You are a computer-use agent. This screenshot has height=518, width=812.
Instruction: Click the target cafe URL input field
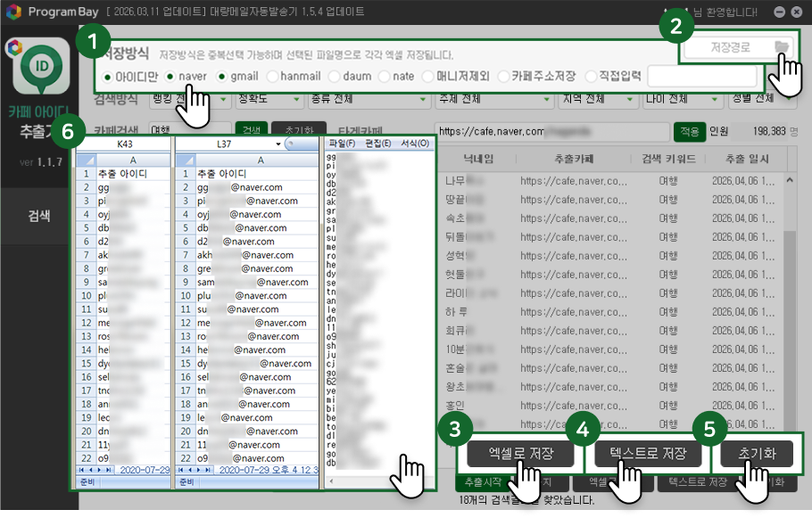pyautogui.click(x=551, y=132)
